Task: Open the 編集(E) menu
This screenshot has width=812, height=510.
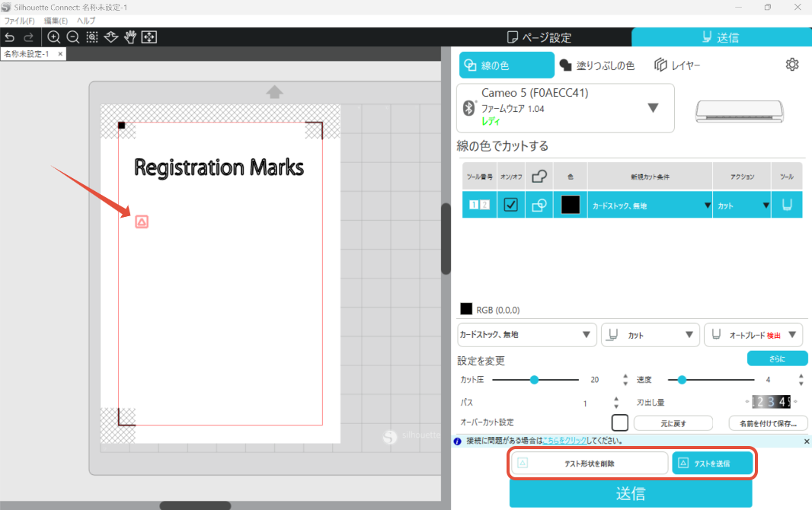Action: 56,21
